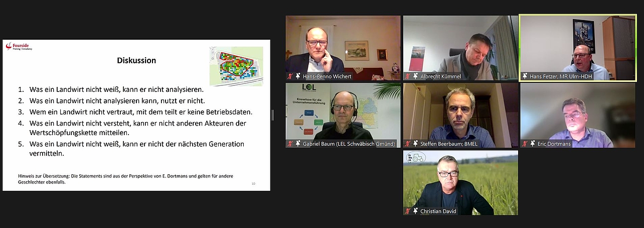Screen dimensions: 644x228
Task: Click the divider handle between slide and videos
Action: 273,115
